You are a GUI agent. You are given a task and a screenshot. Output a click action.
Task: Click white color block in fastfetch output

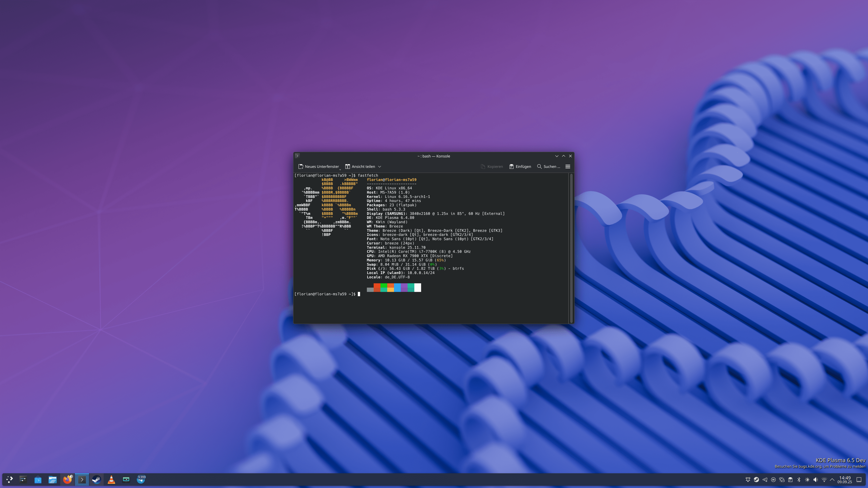coord(417,287)
